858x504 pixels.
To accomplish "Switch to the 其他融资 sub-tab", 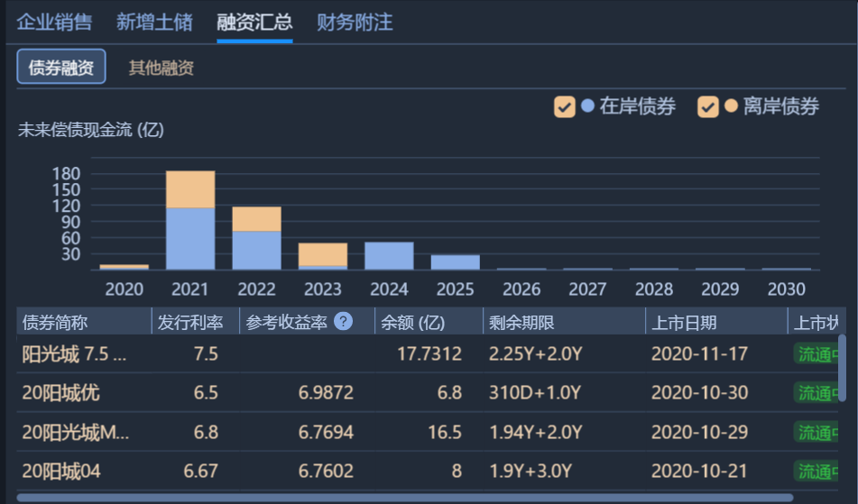I will click(161, 68).
